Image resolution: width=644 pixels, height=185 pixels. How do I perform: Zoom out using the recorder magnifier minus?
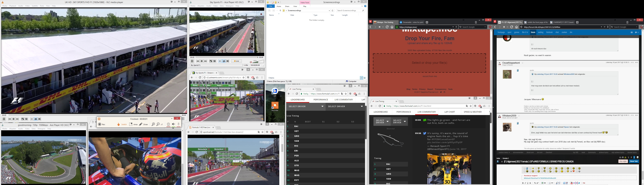point(158,124)
